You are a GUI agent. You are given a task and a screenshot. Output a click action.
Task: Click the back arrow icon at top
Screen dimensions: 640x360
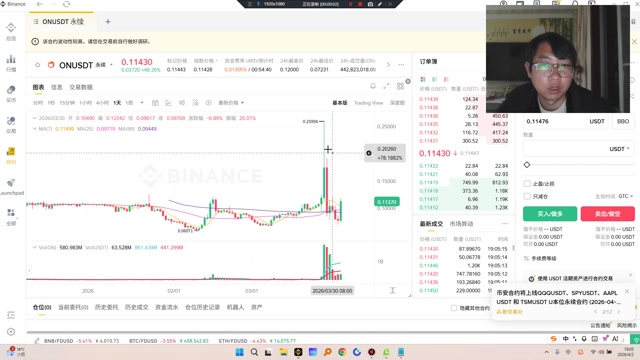point(40,4)
